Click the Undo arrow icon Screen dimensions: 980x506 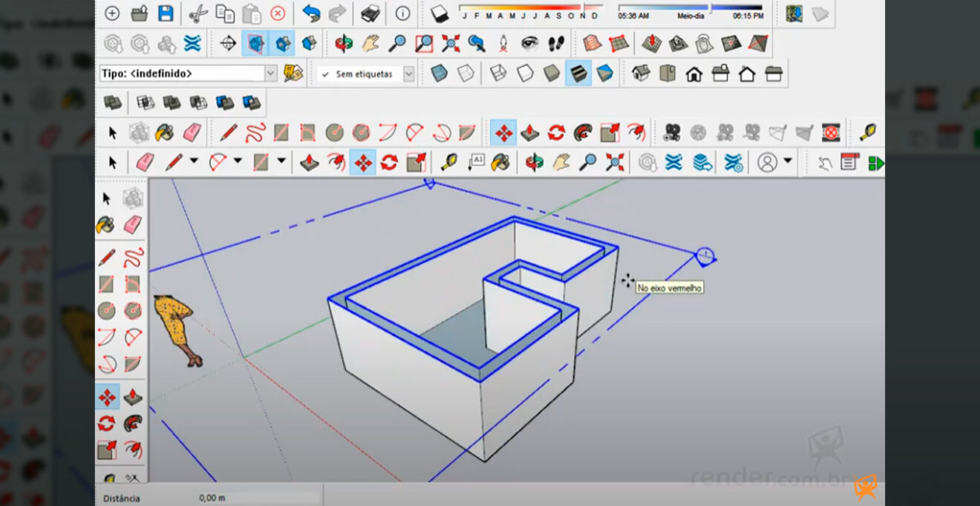coord(310,13)
